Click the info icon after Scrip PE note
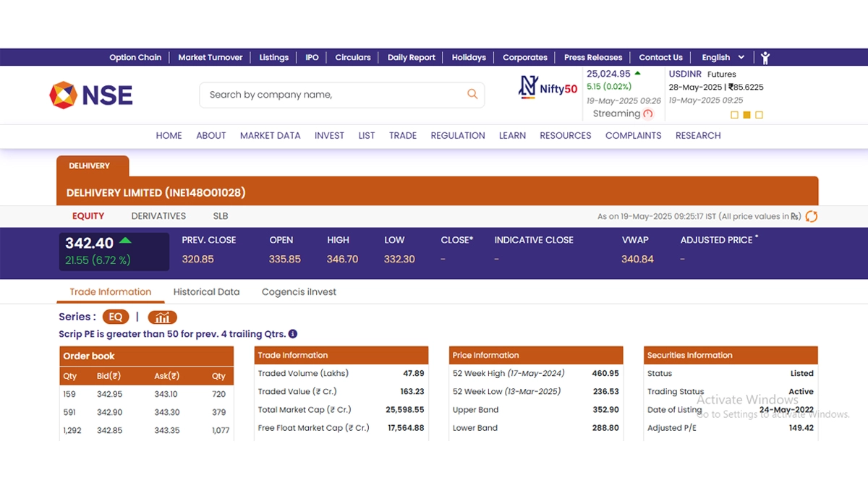 293,334
